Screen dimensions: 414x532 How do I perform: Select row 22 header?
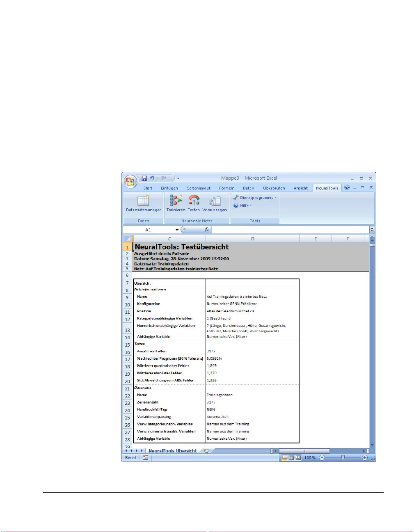tap(127, 396)
